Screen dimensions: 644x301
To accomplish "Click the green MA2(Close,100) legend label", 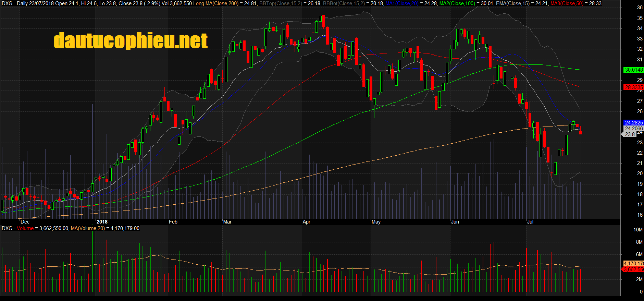I will click(457, 3).
